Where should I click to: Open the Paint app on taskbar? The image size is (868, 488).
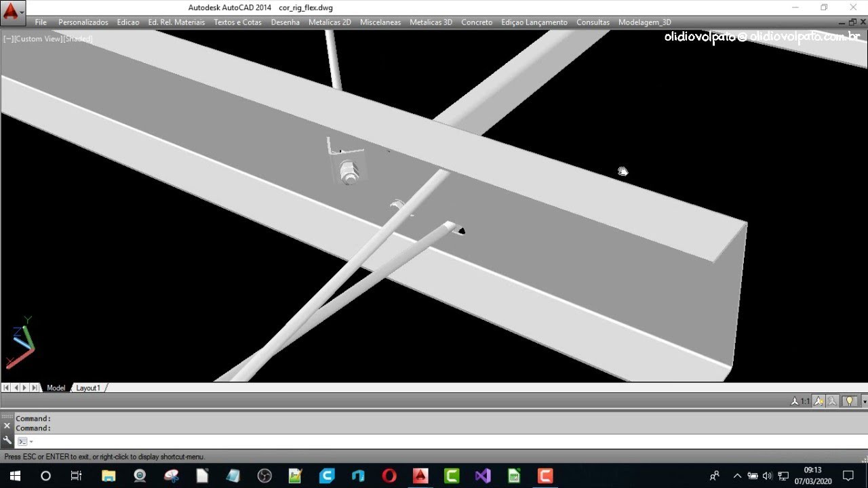tap(171, 476)
